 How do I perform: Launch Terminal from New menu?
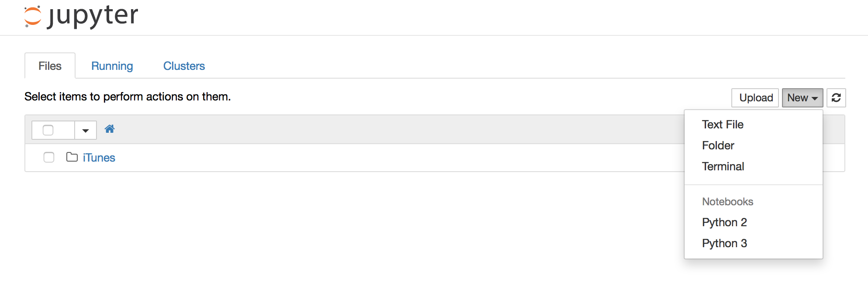723,166
